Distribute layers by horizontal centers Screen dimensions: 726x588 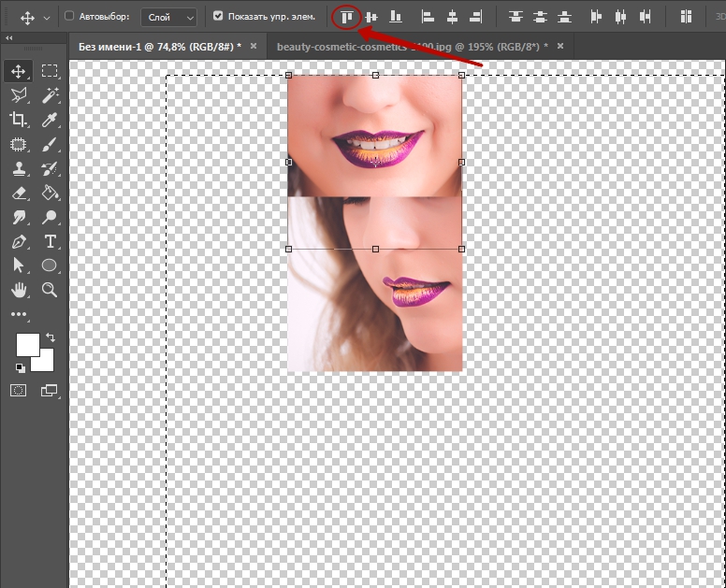[x=620, y=17]
